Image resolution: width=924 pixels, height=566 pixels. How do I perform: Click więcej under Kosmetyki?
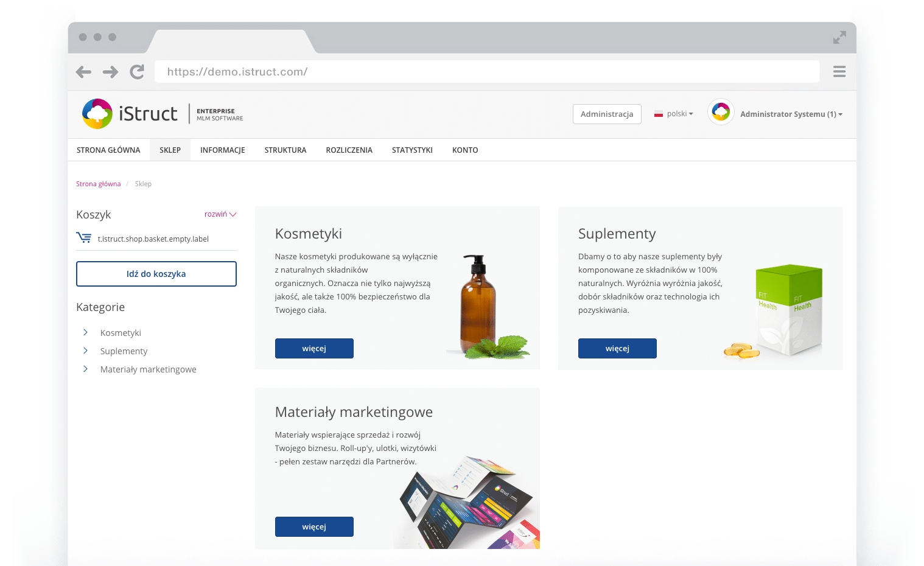pos(314,348)
